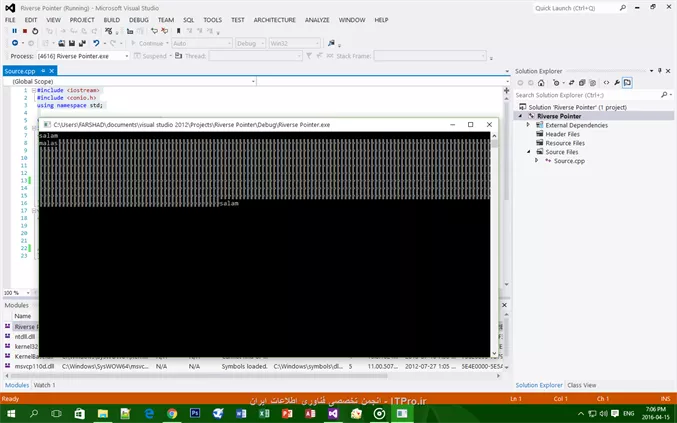The image size is (677, 423).
Task: Open the Solution Configurations Auto dropdown
Action: point(202,44)
